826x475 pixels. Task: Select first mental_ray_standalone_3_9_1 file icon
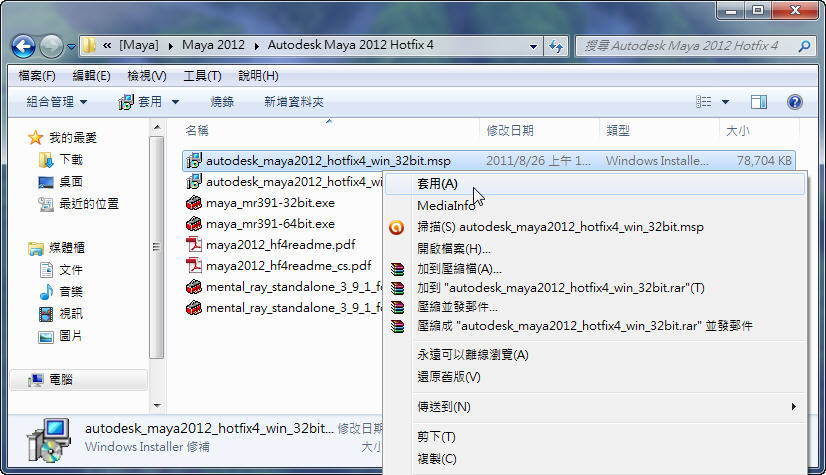(194, 287)
